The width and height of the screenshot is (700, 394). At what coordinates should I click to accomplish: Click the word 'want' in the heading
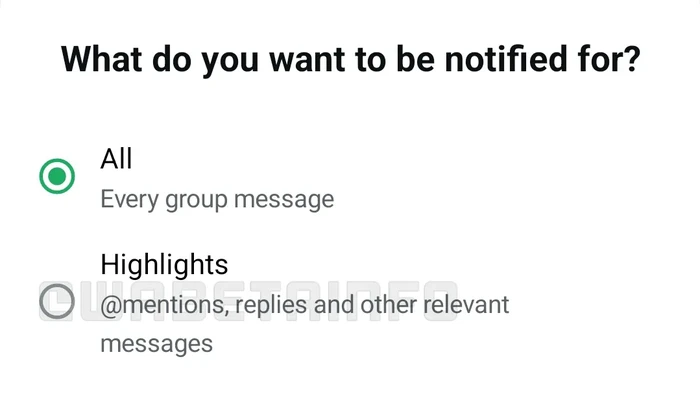click(x=308, y=60)
